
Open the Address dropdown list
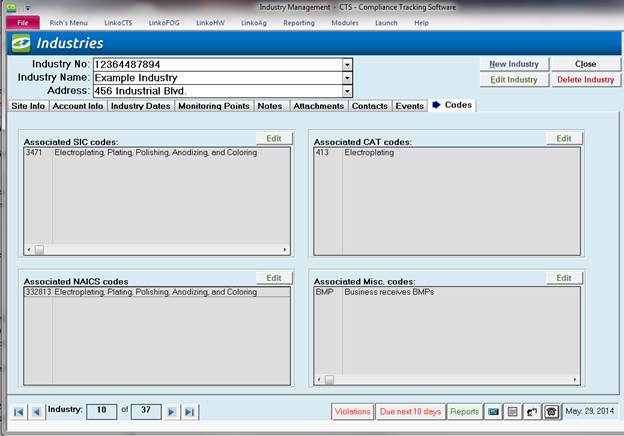pyautogui.click(x=347, y=90)
